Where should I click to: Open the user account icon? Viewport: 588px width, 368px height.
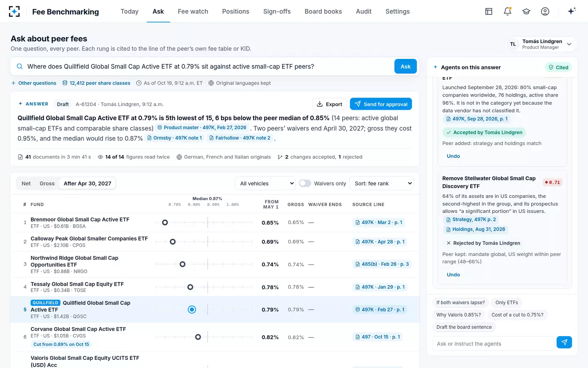545,11
